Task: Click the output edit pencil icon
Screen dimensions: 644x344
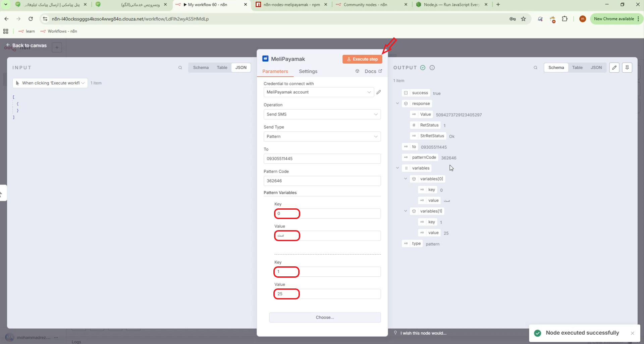Action: click(x=614, y=68)
